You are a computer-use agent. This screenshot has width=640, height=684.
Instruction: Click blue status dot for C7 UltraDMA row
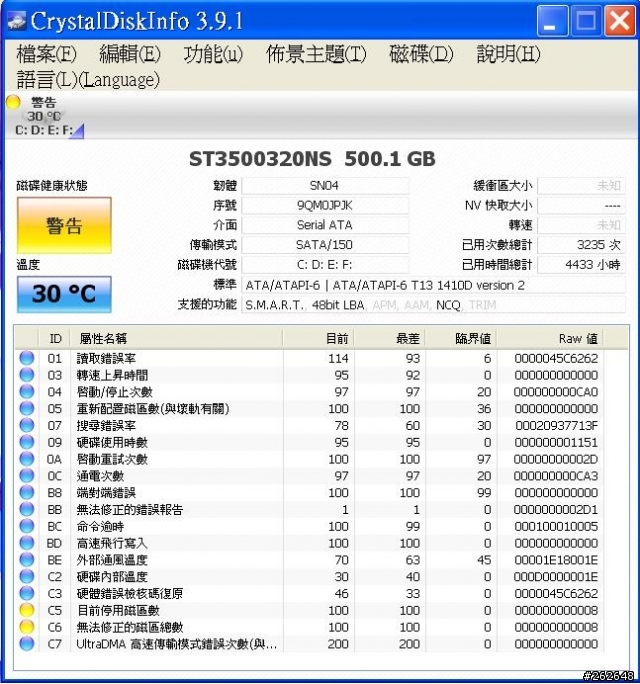[27, 643]
